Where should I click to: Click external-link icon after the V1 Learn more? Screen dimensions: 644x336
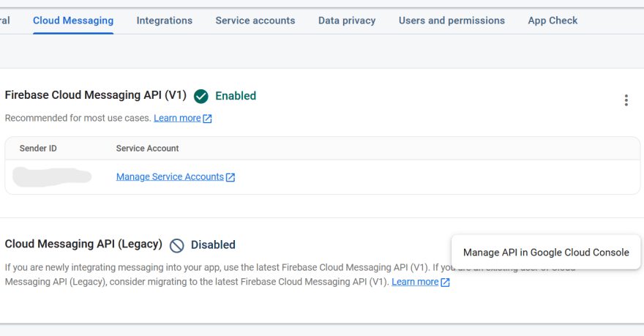(x=207, y=119)
